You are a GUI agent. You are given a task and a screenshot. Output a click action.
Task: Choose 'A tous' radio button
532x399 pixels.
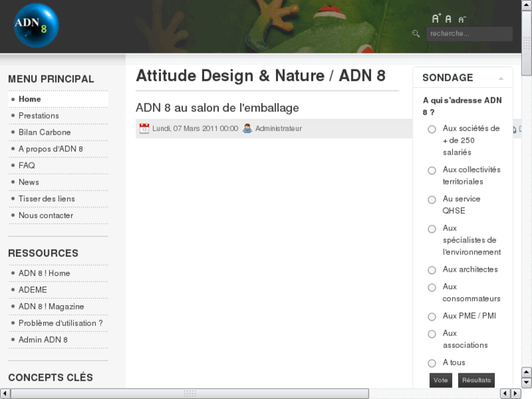coord(432,363)
